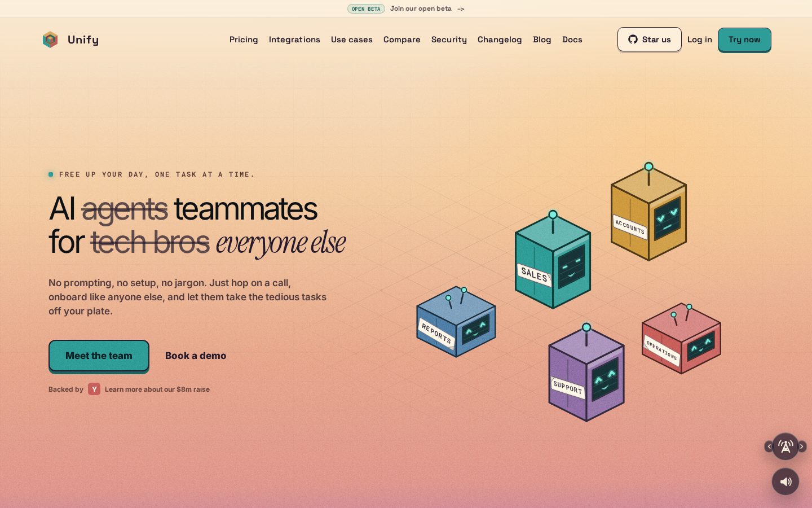Click the Unify hexagon logo icon

(x=50, y=40)
